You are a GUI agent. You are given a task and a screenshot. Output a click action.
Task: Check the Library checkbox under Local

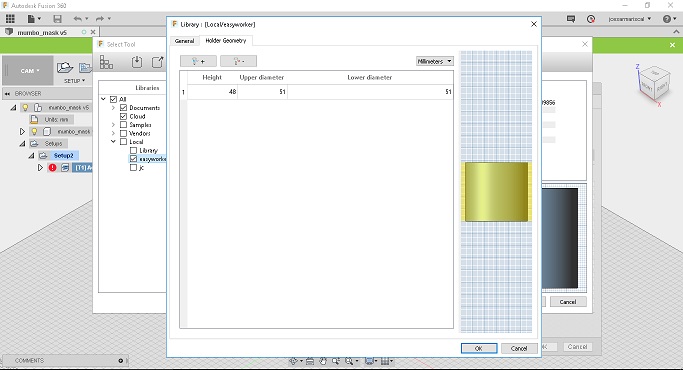click(133, 150)
